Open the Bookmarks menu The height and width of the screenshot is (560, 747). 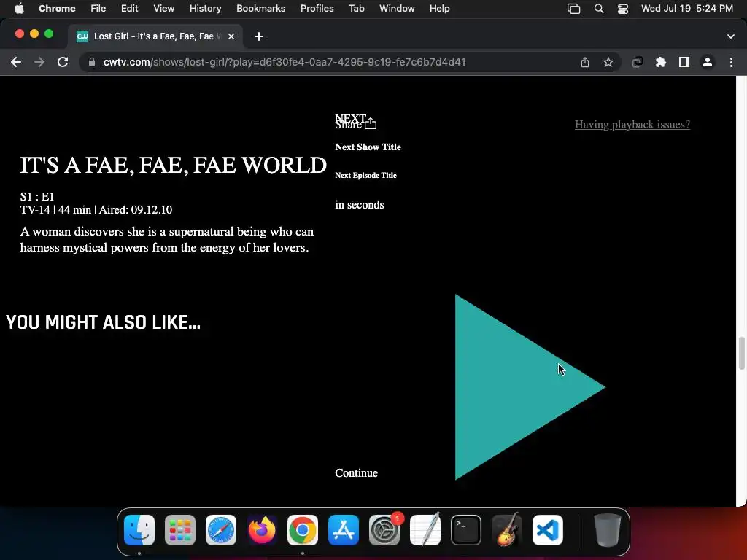pyautogui.click(x=261, y=8)
